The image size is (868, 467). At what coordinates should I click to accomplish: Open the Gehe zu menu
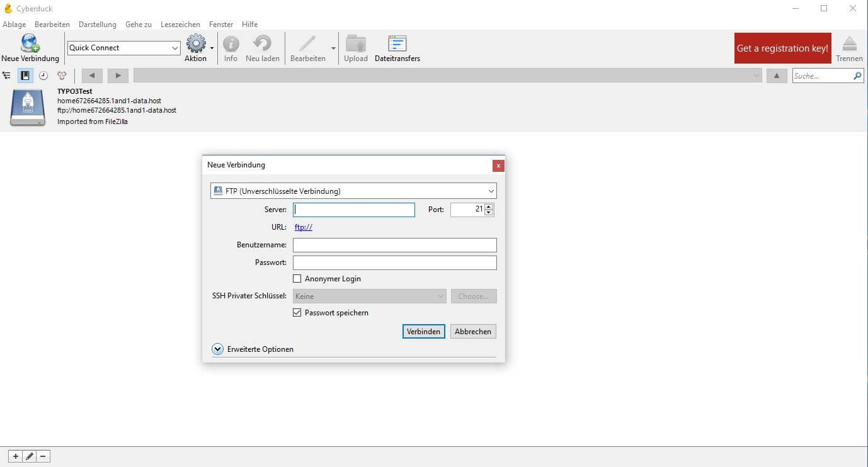(x=139, y=25)
